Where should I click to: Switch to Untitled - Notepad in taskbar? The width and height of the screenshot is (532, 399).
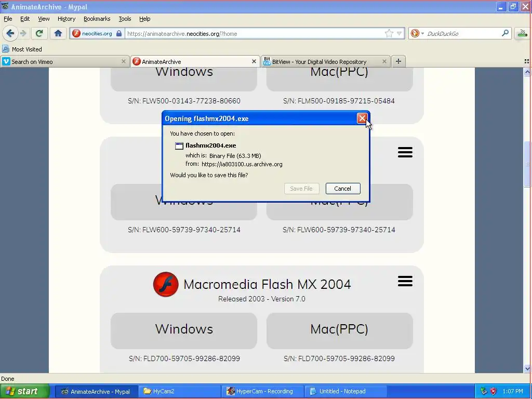pyautogui.click(x=345, y=391)
